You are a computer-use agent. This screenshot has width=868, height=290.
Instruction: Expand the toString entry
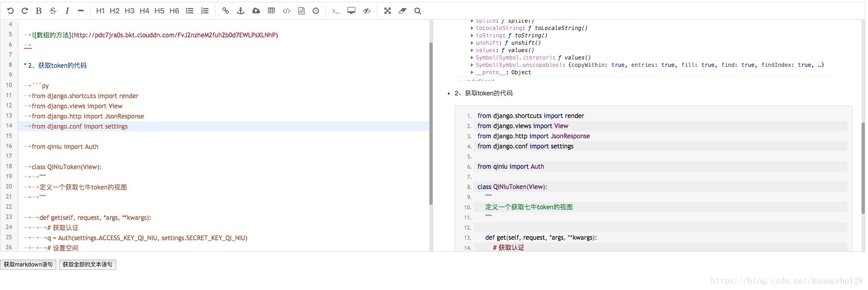472,36
